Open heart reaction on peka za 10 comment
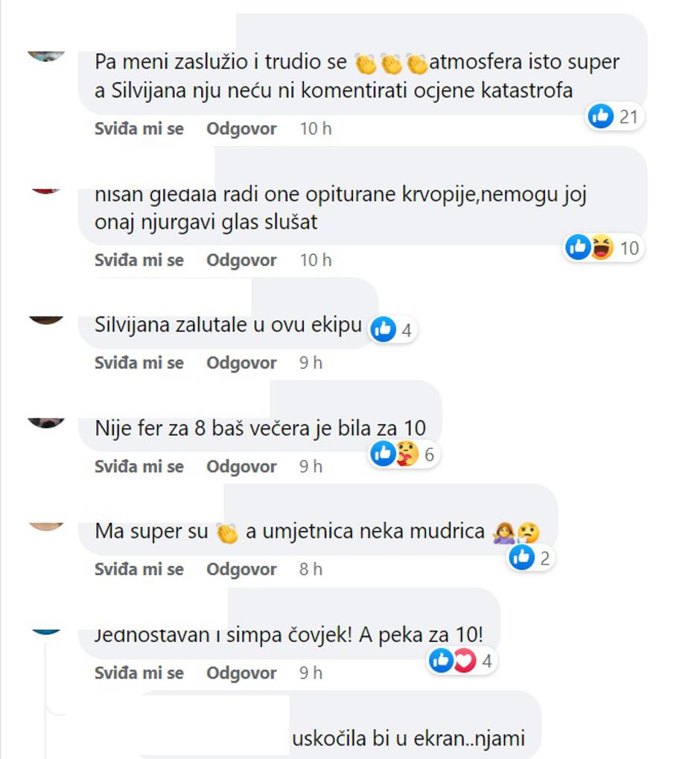This screenshot has height=759, width=700. (465, 661)
